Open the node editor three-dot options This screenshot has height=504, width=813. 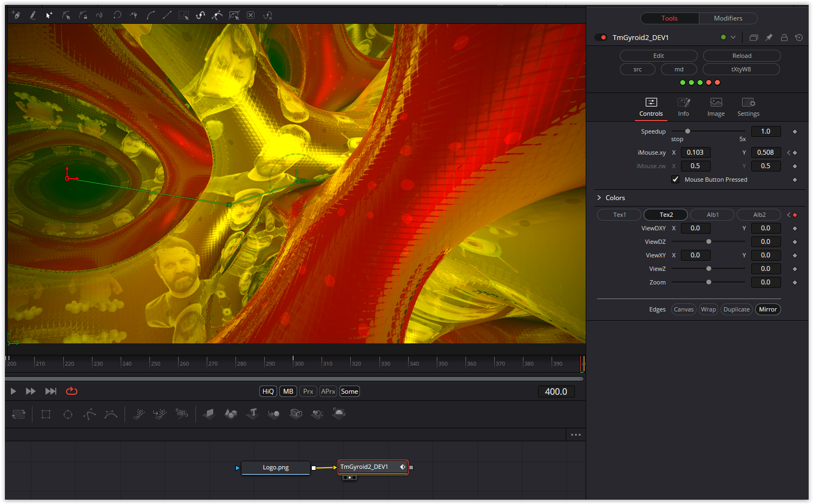tap(575, 435)
